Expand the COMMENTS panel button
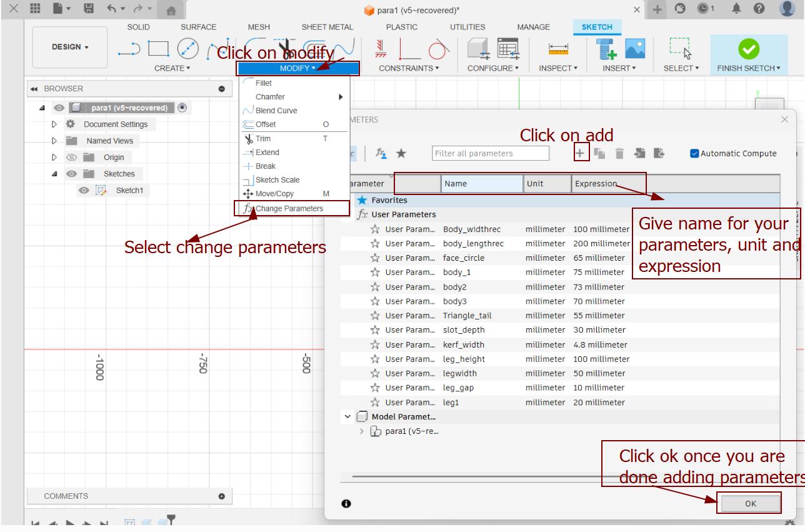The width and height of the screenshot is (805, 532). coord(221,496)
